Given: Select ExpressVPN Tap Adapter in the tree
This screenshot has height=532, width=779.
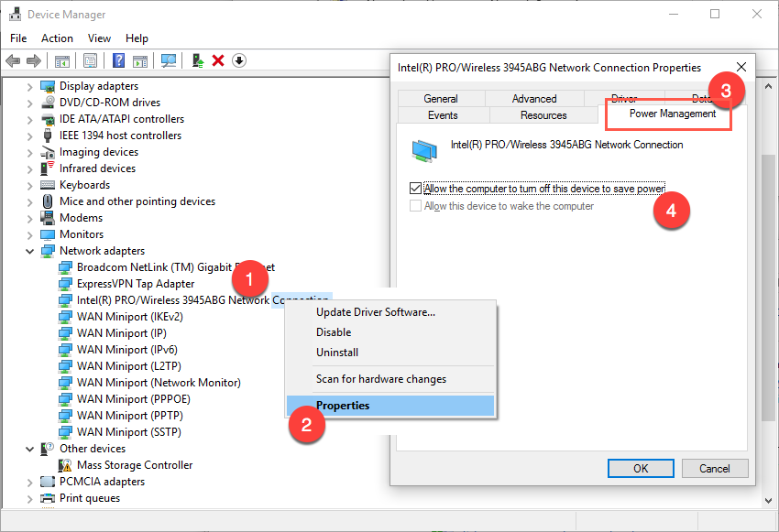Looking at the screenshot, I should click(x=135, y=284).
